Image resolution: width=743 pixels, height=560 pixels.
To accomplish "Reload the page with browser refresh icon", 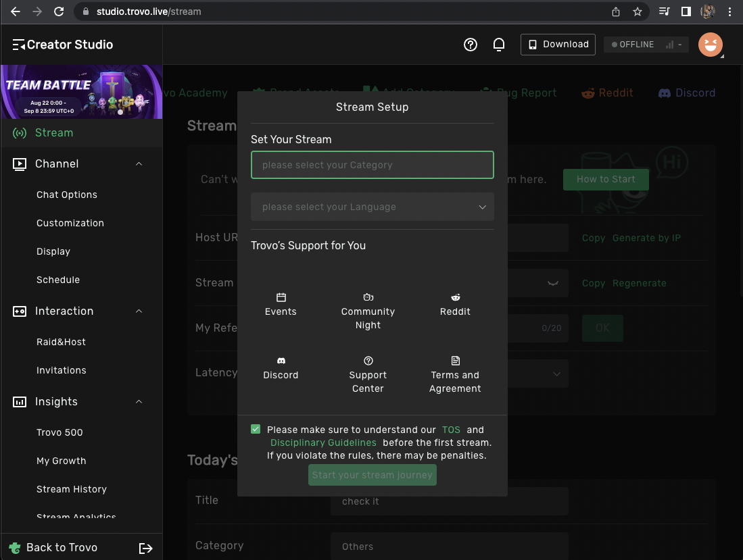I will pos(59,11).
